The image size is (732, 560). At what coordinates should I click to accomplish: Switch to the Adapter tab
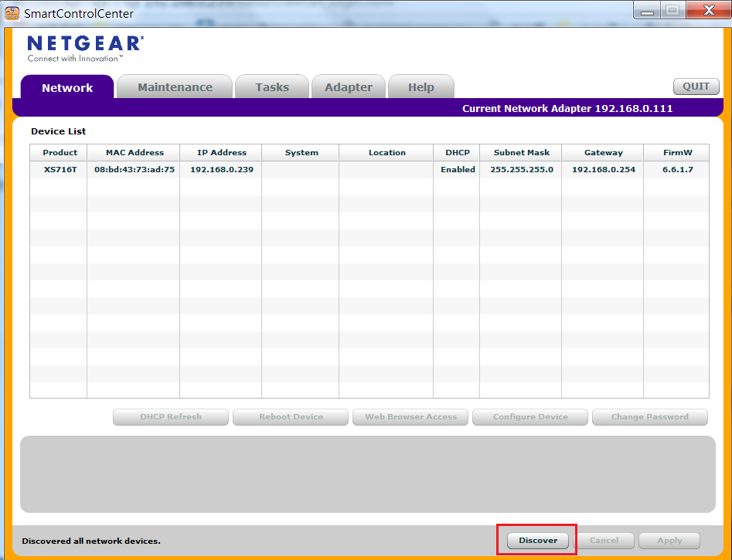[x=349, y=87]
